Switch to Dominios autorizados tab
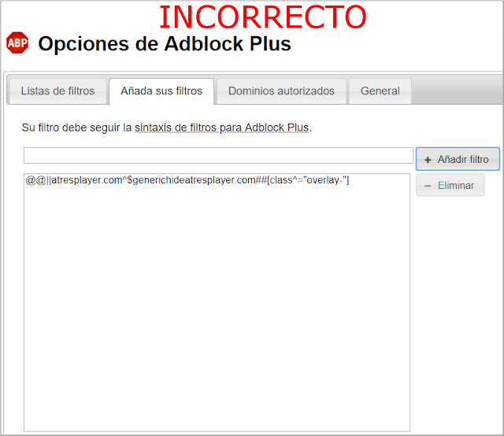The width and height of the screenshot is (504, 436). [281, 91]
